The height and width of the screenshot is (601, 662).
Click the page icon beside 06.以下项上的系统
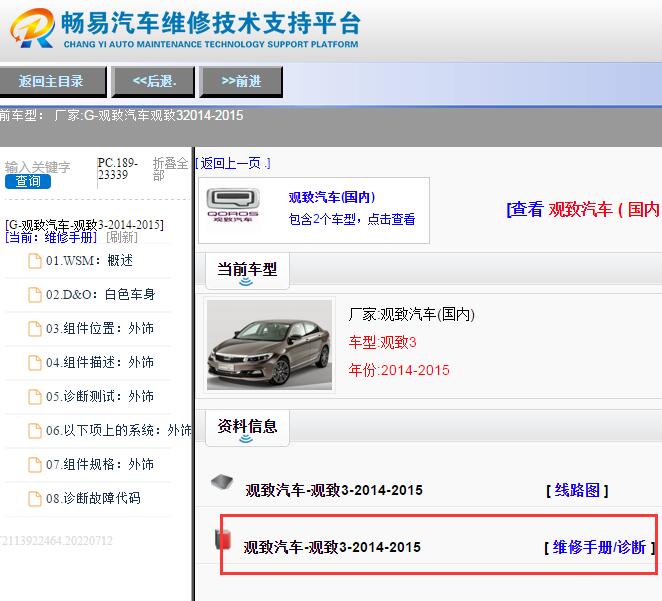coord(35,430)
